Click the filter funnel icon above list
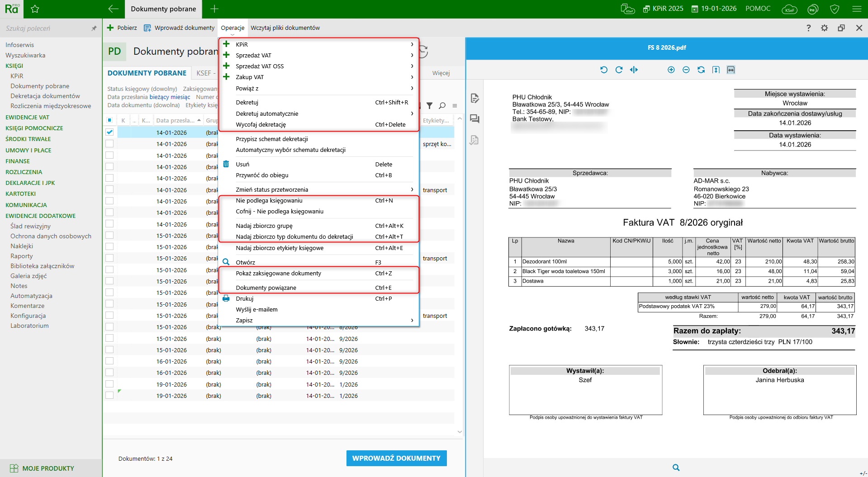 click(429, 105)
